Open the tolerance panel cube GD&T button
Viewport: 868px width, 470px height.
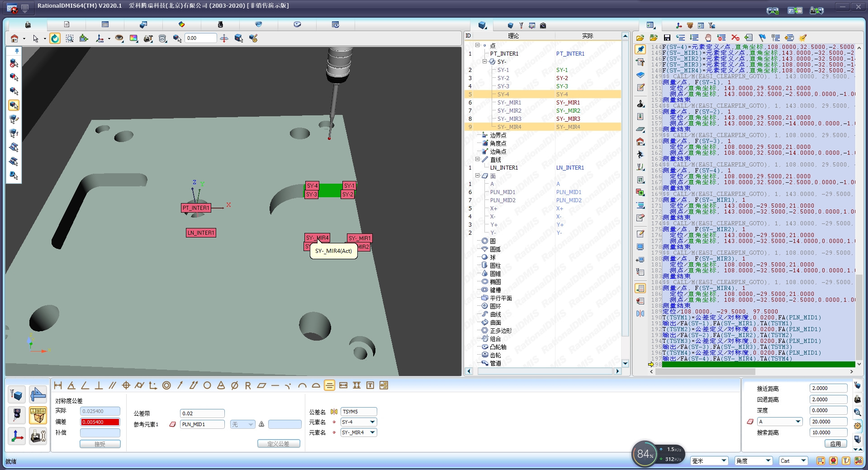pos(38,415)
